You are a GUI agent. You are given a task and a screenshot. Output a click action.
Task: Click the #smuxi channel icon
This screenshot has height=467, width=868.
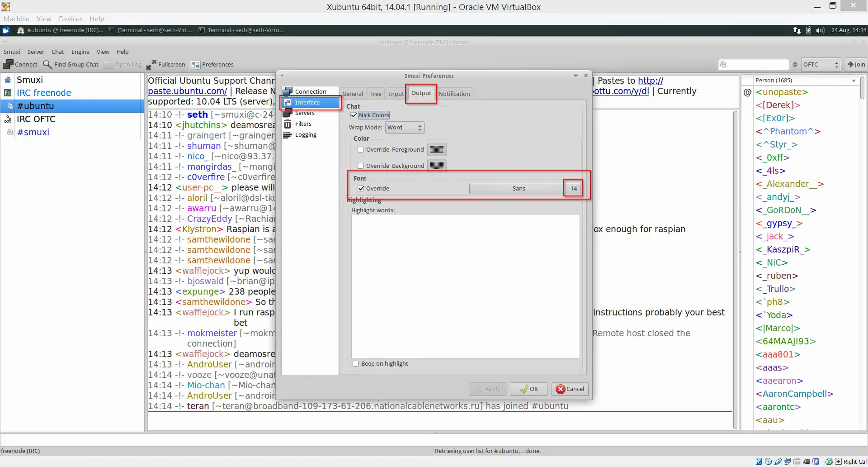[10, 132]
